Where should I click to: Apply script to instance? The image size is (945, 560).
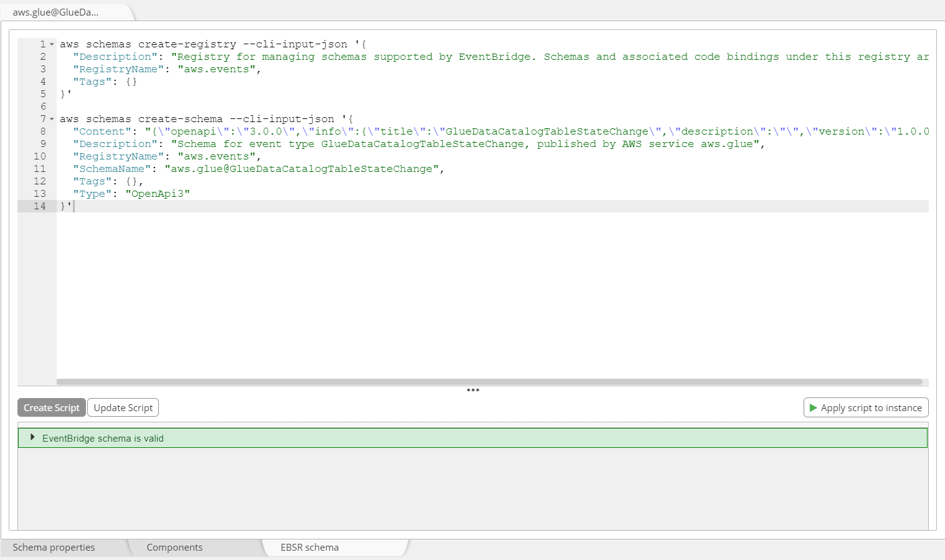click(x=866, y=407)
